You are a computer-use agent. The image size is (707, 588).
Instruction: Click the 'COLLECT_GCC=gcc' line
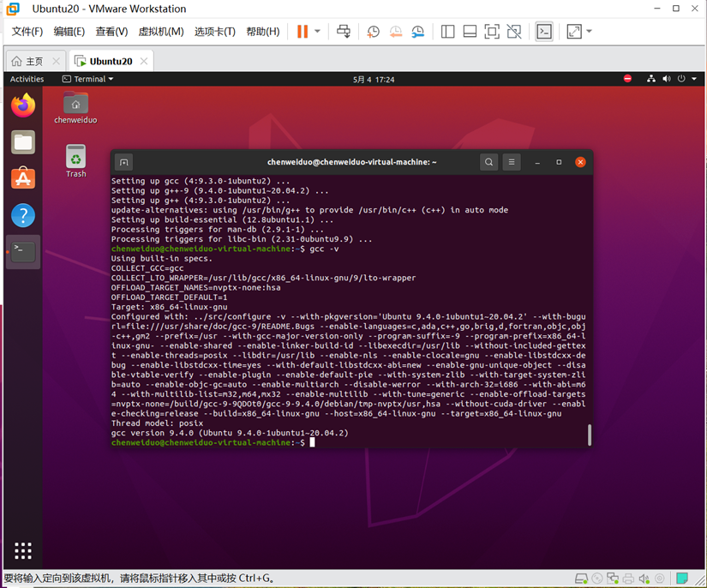pyautogui.click(x=147, y=268)
